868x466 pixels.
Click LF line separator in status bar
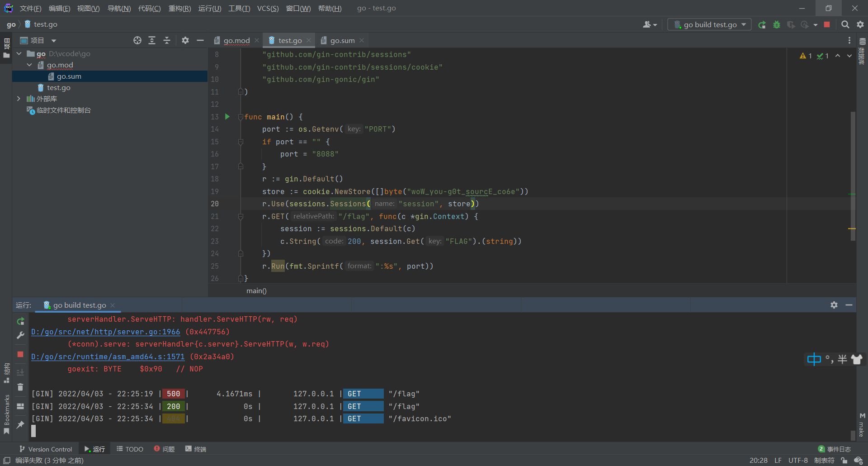[778, 460]
